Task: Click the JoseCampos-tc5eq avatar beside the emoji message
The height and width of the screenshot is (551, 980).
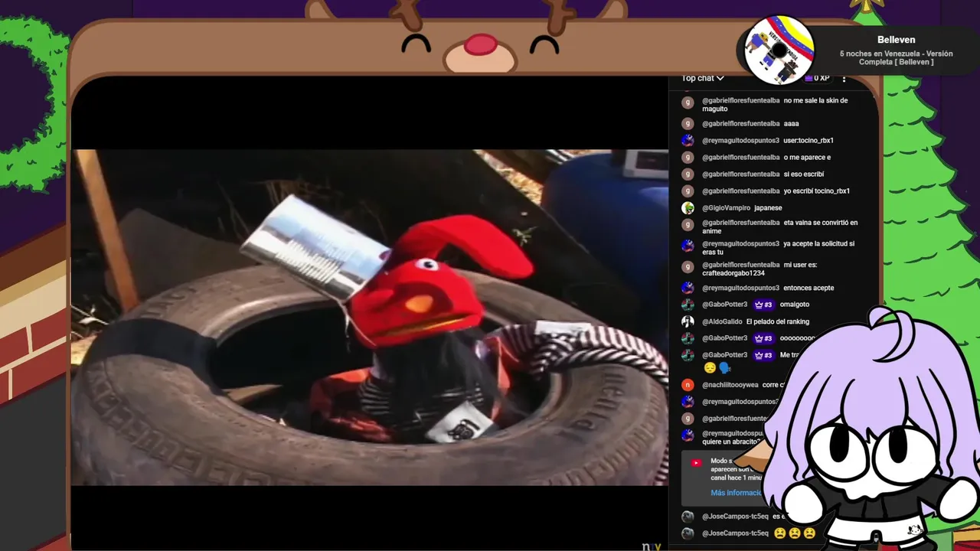Action: (x=688, y=533)
